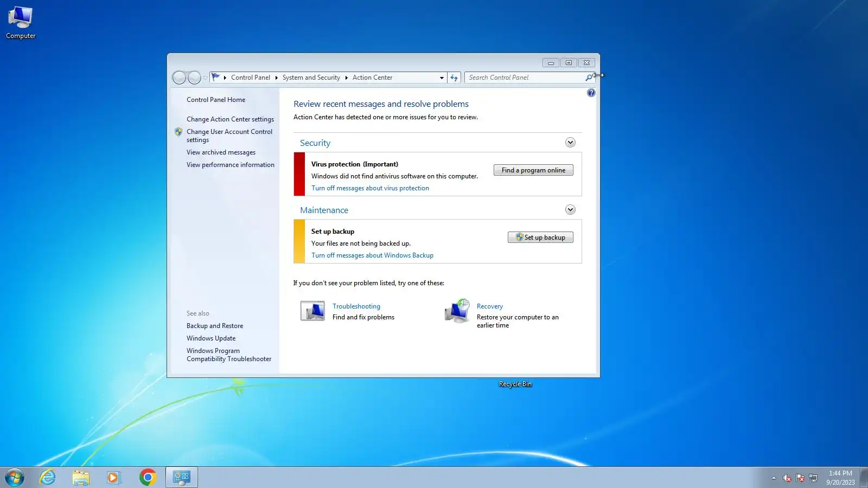The height and width of the screenshot is (488, 868).
Task: Click the Refresh button beside address bar
Action: pyautogui.click(x=454, y=78)
